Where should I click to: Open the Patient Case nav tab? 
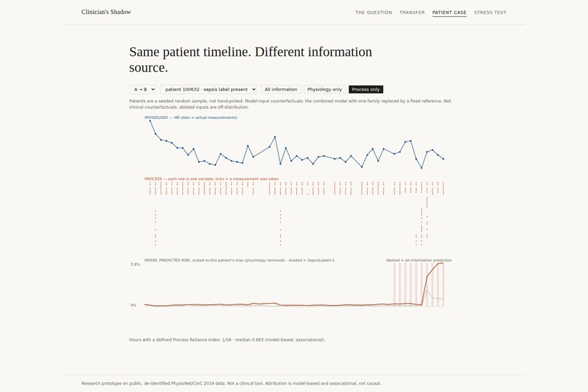pos(449,12)
